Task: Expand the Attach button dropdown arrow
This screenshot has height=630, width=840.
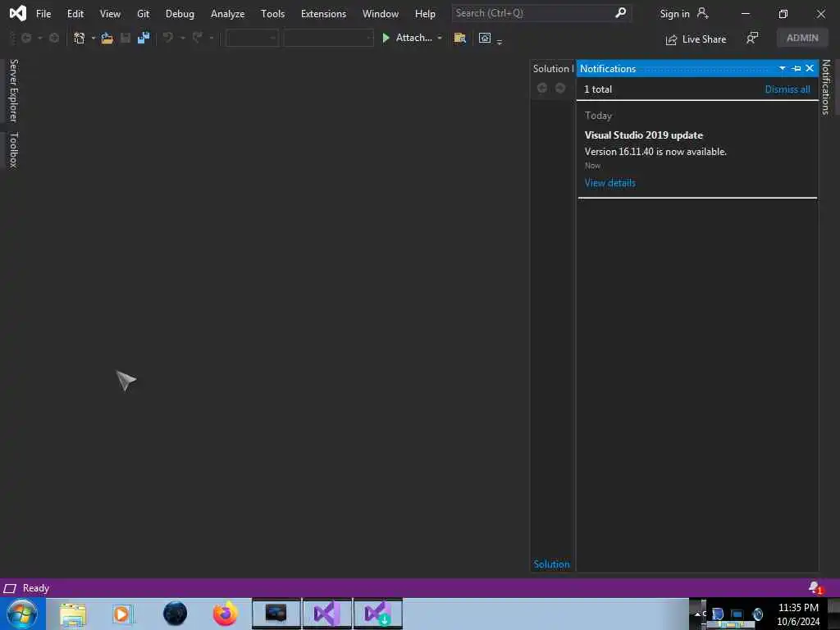Action: click(x=440, y=38)
